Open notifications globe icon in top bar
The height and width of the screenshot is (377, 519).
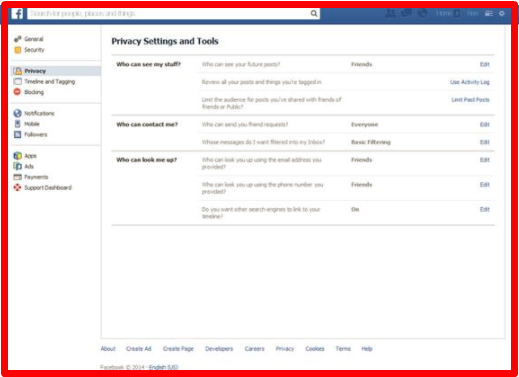coord(422,13)
